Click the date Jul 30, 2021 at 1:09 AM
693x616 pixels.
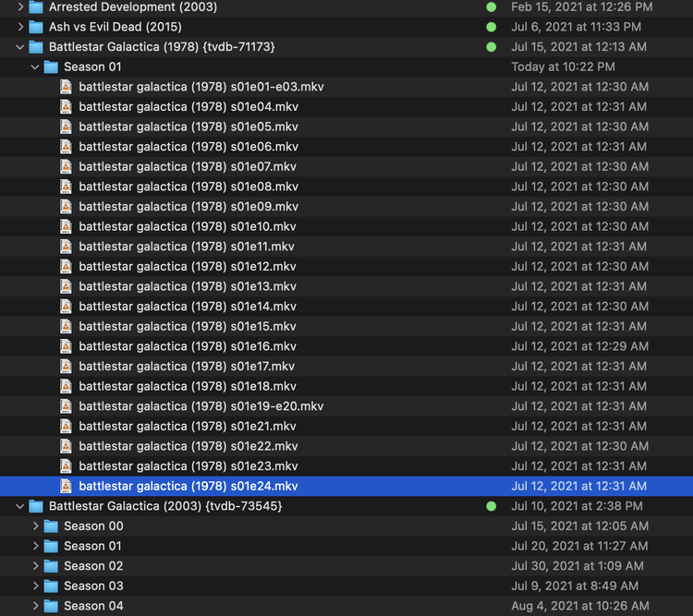(577, 565)
